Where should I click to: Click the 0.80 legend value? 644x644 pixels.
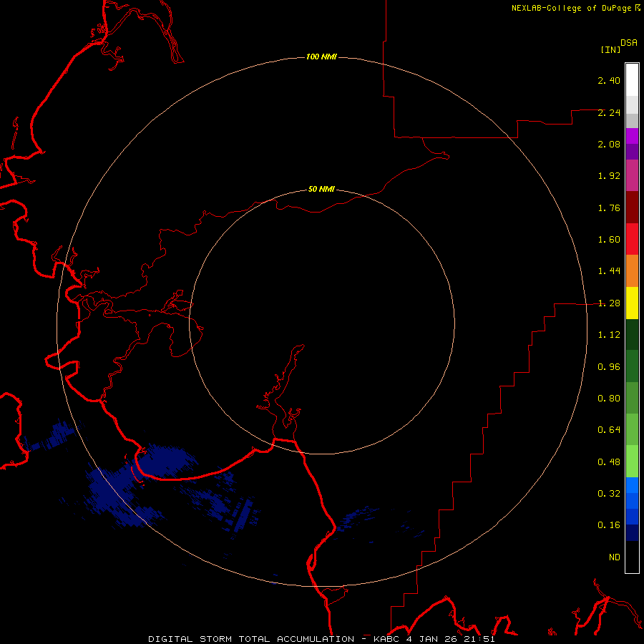point(609,399)
